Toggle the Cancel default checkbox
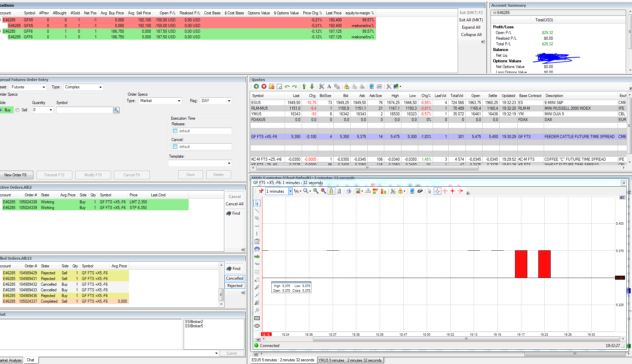Screen dimensions: 632x364 coord(175,147)
